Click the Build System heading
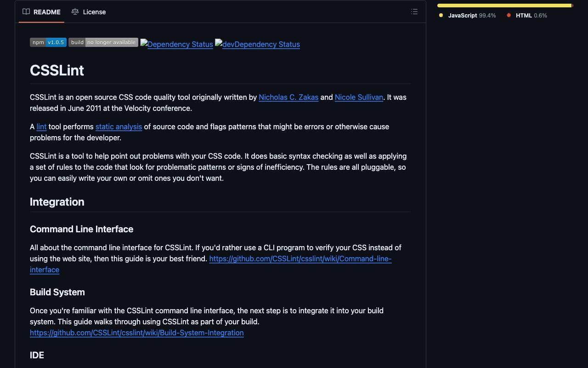Screen dimensions: 588x368 [x=57, y=292]
